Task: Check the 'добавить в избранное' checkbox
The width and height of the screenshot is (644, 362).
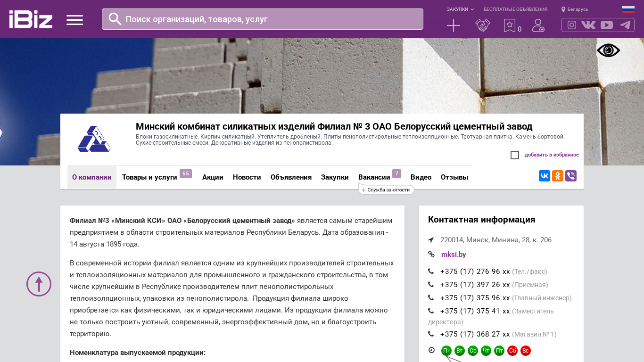Action: (x=515, y=155)
